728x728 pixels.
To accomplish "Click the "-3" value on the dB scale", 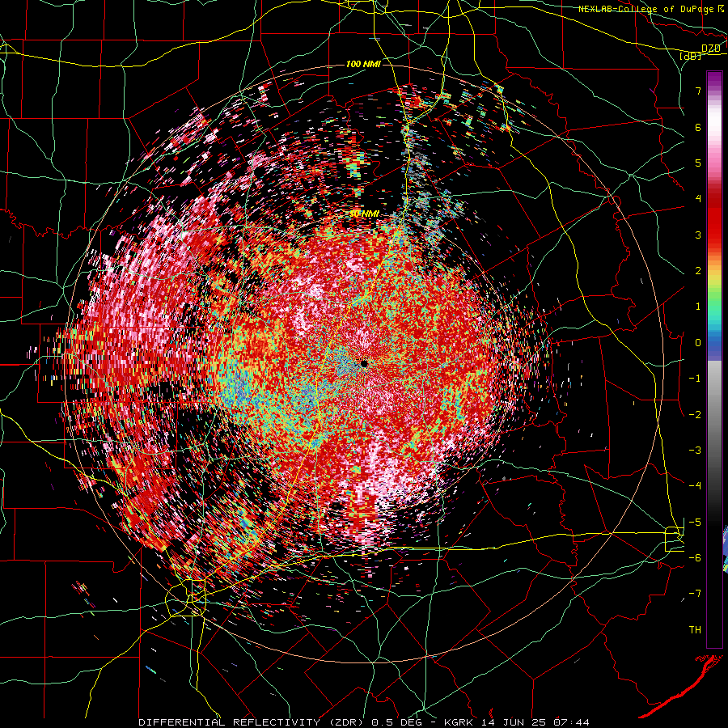I will click(695, 450).
